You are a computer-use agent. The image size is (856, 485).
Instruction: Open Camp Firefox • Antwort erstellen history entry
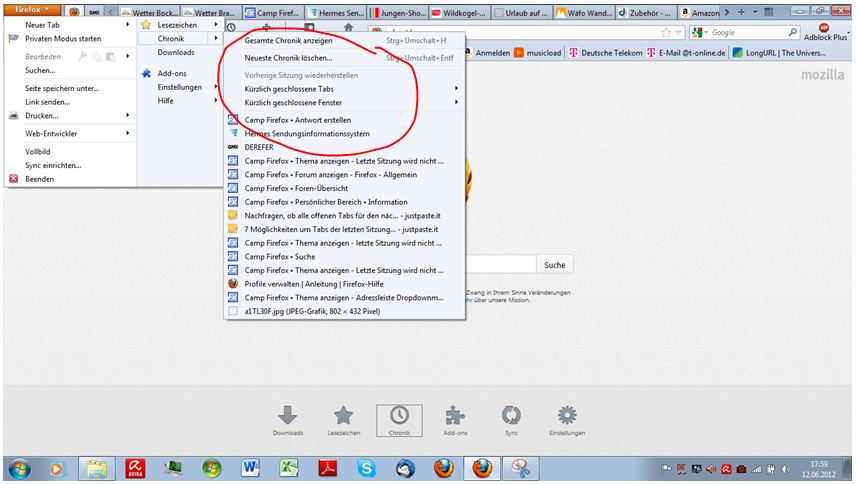(x=344, y=120)
